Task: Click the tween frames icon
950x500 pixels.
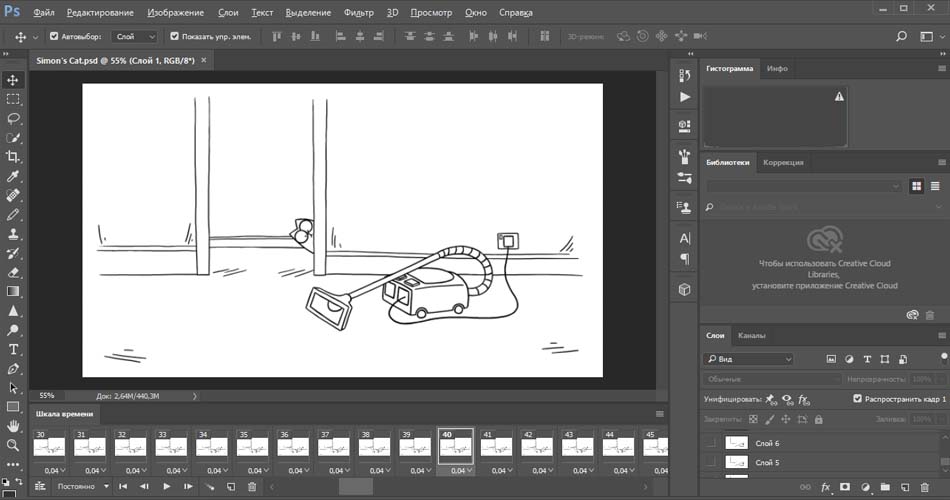Action: click(x=210, y=487)
